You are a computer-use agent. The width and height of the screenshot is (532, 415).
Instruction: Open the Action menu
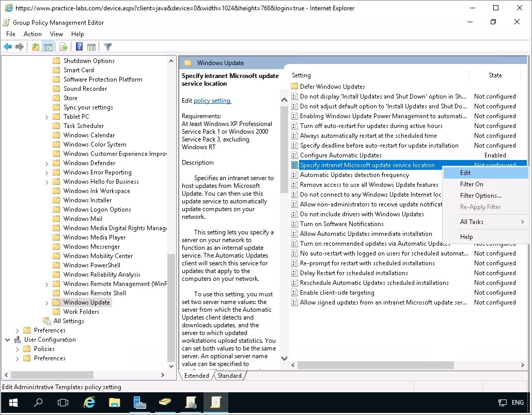33,34
